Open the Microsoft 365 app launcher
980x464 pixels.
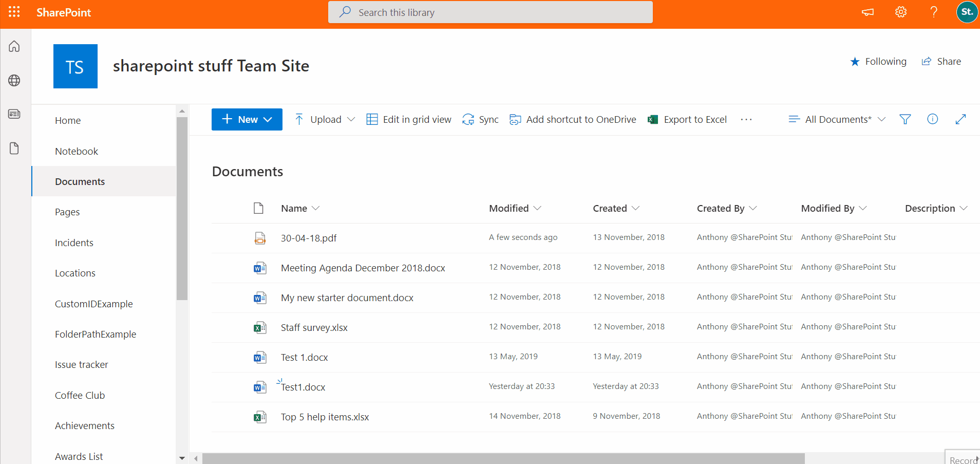(14, 12)
